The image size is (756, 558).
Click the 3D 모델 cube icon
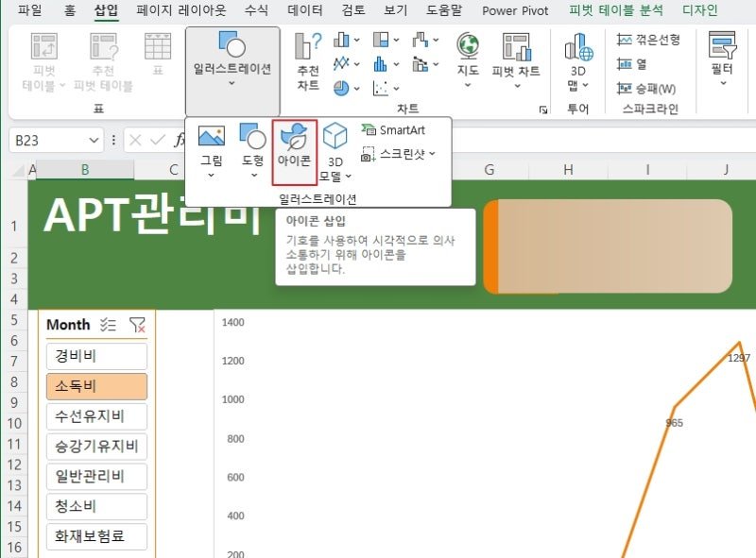coord(335,136)
